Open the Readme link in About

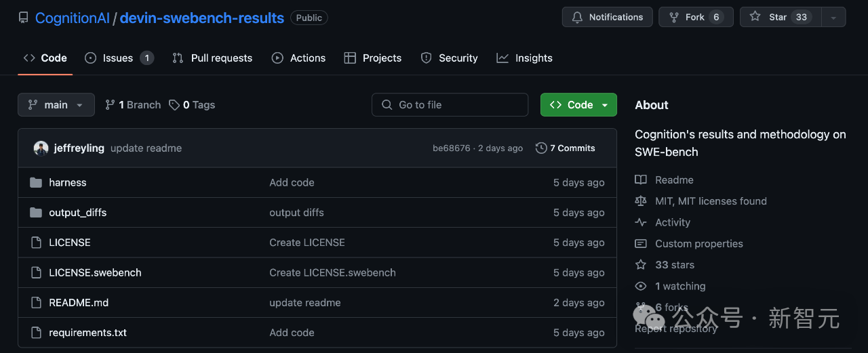click(674, 180)
